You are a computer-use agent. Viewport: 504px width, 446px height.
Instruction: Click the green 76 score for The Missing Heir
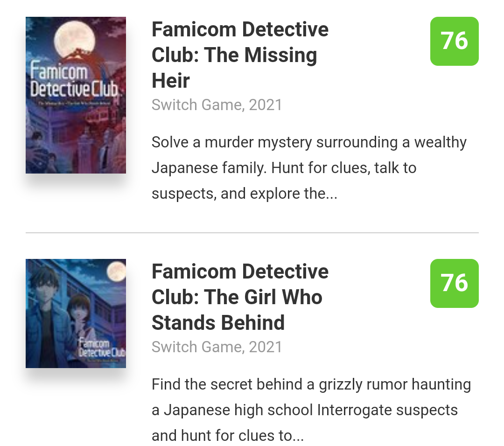(454, 41)
